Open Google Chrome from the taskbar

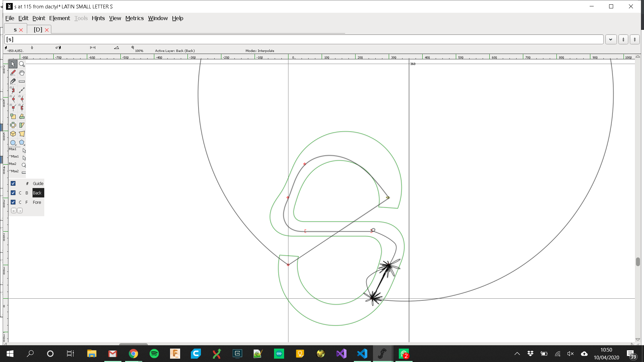133,354
